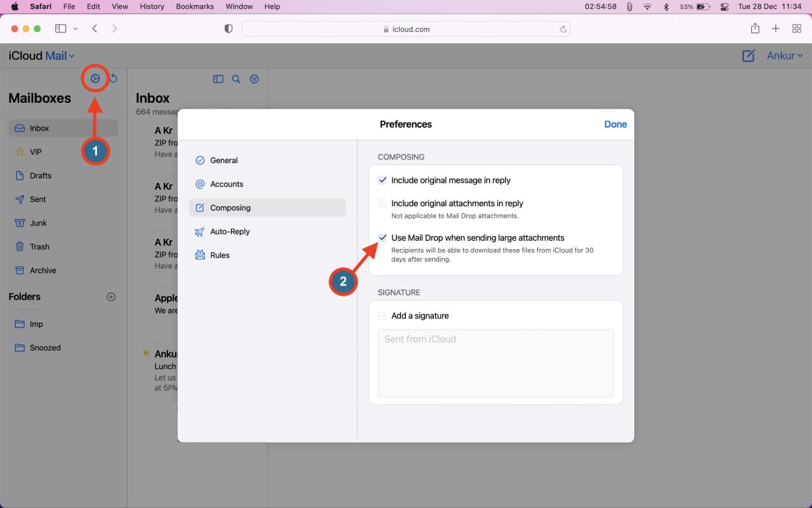Image resolution: width=812 pixels, height=508 pixels.
Task: Open the Edit menu
Action: tap(93, 6)
